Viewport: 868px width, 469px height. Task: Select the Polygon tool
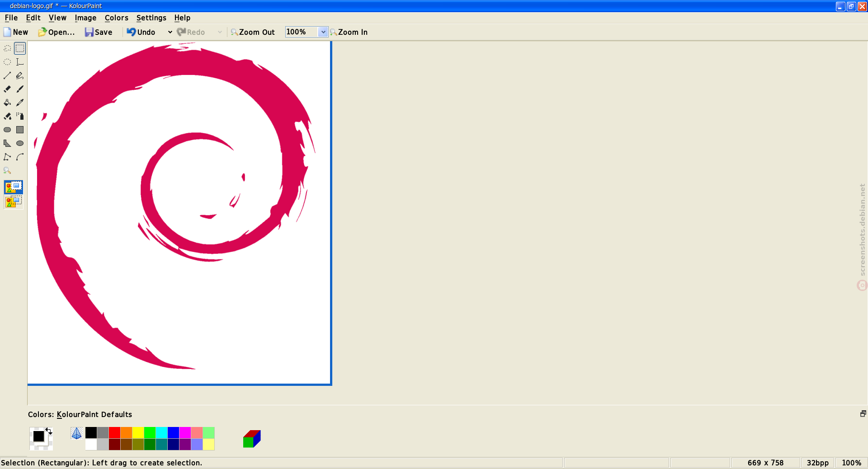tap(7, 143)
